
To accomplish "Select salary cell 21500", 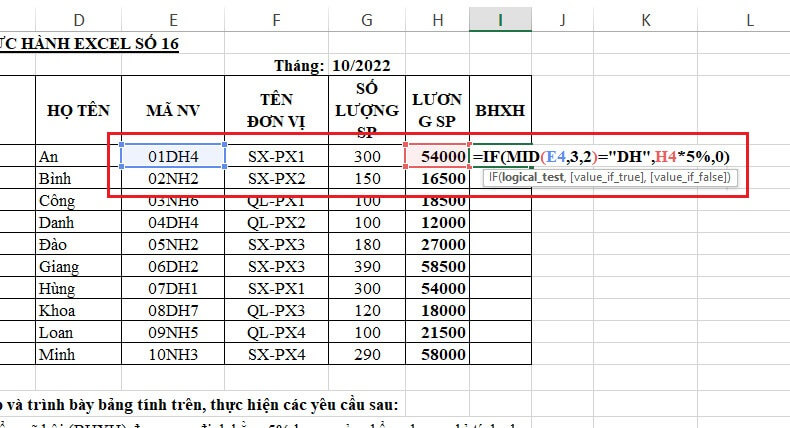I will (x=437, y=332).
